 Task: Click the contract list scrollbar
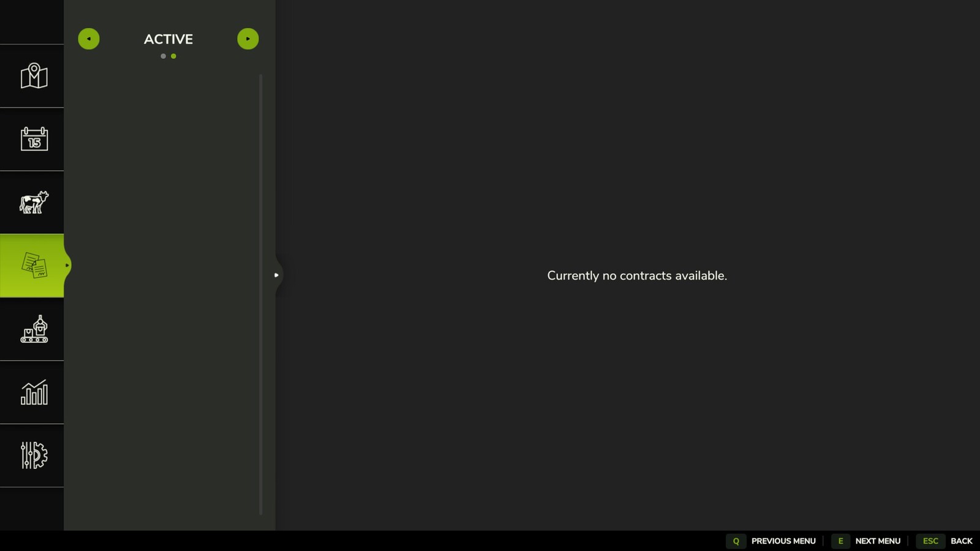coord(261,294)
